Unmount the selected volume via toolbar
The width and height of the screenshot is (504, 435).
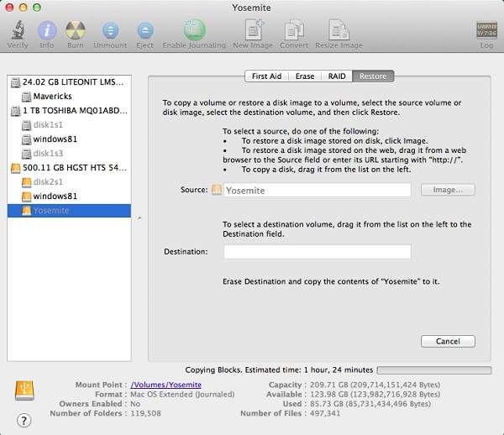(x=109, y=31)
